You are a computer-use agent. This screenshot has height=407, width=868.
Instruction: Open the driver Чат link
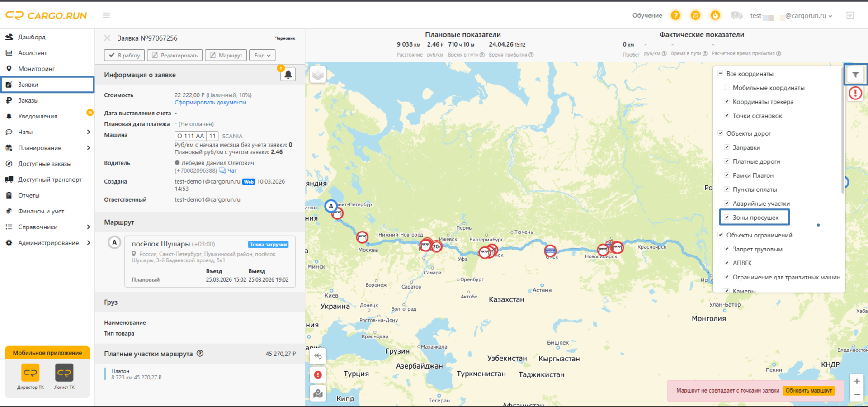(x=228, y=170)
